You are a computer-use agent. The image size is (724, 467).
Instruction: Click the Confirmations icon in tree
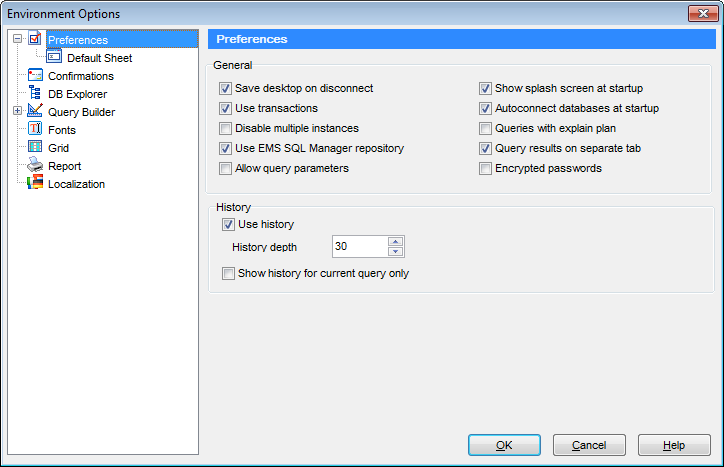pyautogui.click(x=35, y=76)
